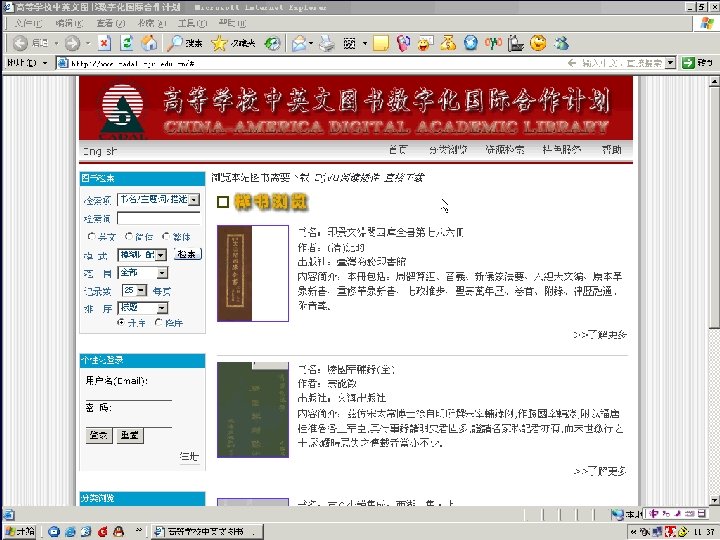
Task: Open the Mail button dropdown arrow
Action: [x=311, y=44]
